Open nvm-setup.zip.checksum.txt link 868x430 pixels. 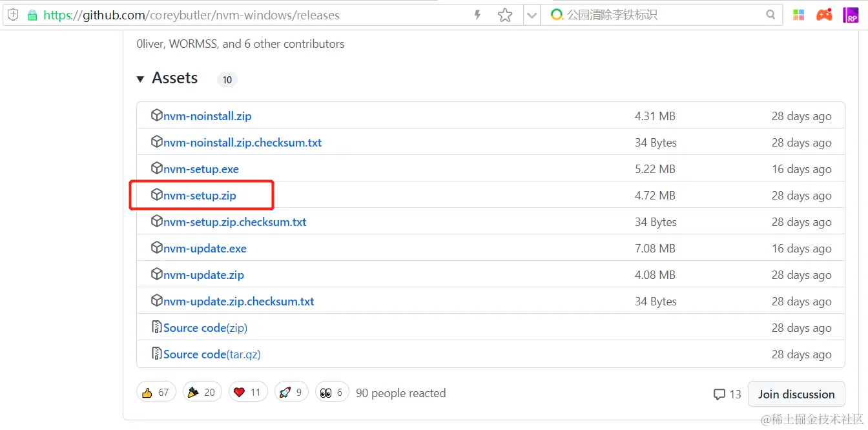[x=235, y=222]
